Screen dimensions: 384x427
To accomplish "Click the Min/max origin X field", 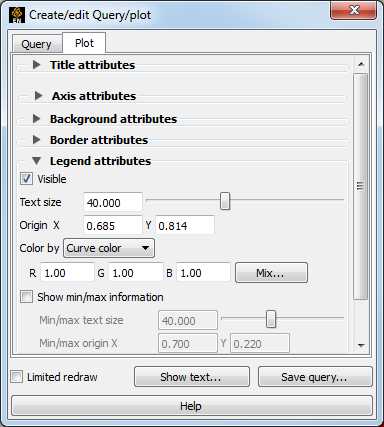I will click(x=188, y=343).
